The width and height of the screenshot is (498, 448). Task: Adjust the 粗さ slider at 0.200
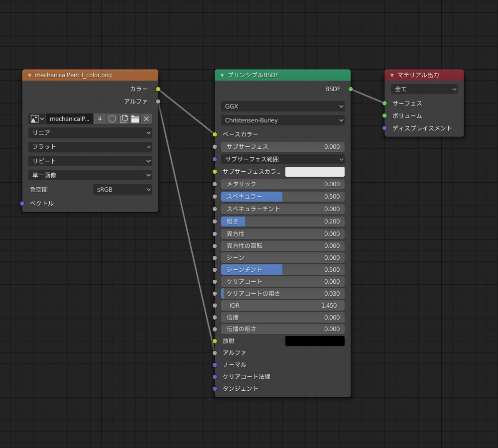click(x=283, y=222)
